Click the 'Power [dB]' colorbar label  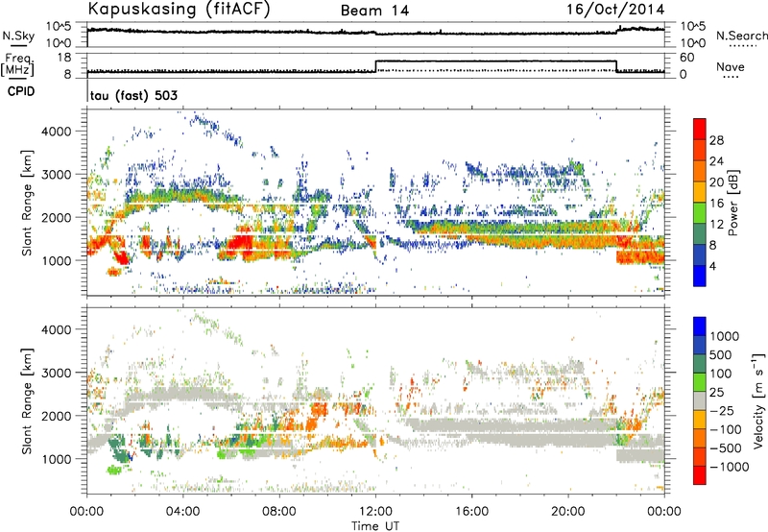click(x=733, y=203)
